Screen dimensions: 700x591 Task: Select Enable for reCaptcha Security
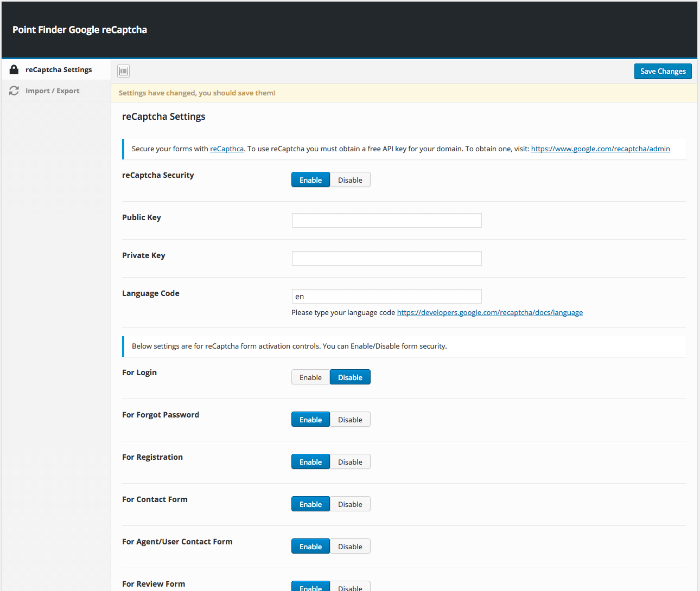pos(310,180)
